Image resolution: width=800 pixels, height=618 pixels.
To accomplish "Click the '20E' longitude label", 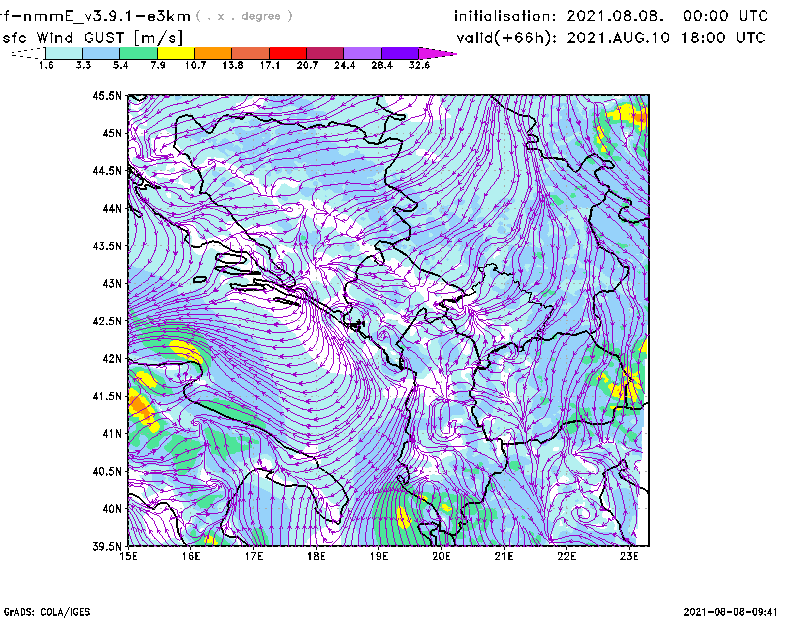I will pos(441,556).
